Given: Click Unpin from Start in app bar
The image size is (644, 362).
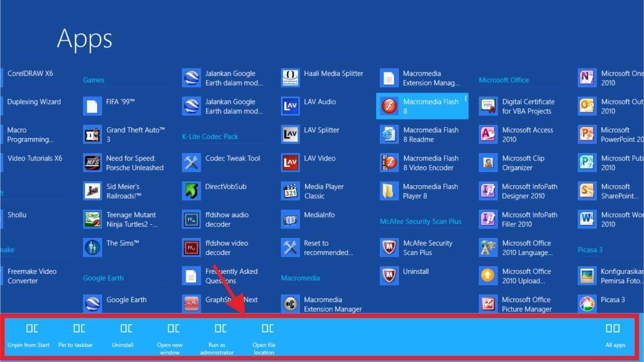Looking at the screenshot, I should pyautogui.click(x=28, y=336).
